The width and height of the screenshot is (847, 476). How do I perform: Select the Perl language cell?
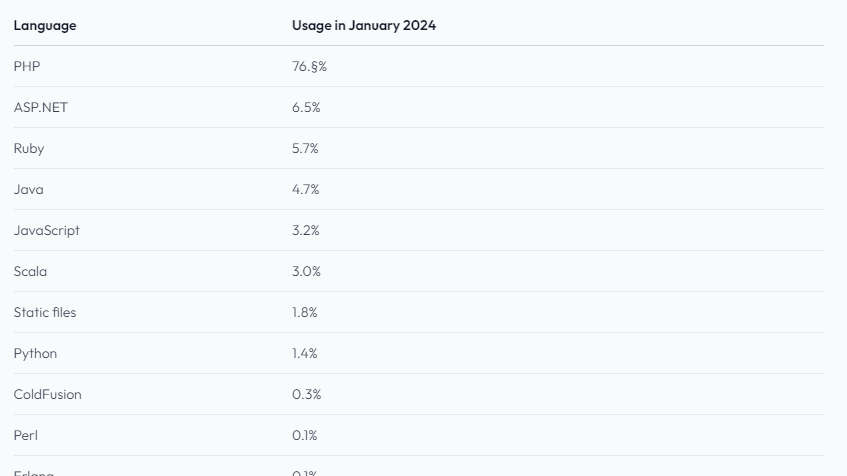[26, 436]
